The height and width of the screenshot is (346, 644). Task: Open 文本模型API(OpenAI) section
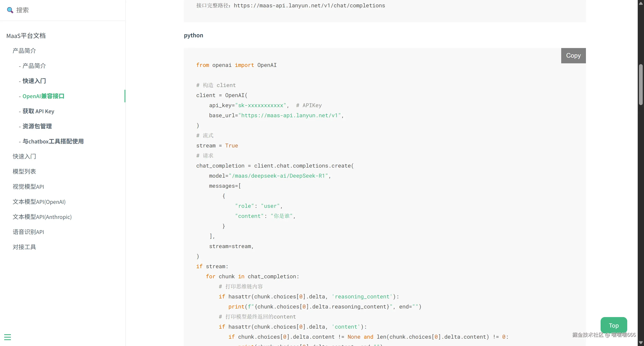[x=39, y=202]
